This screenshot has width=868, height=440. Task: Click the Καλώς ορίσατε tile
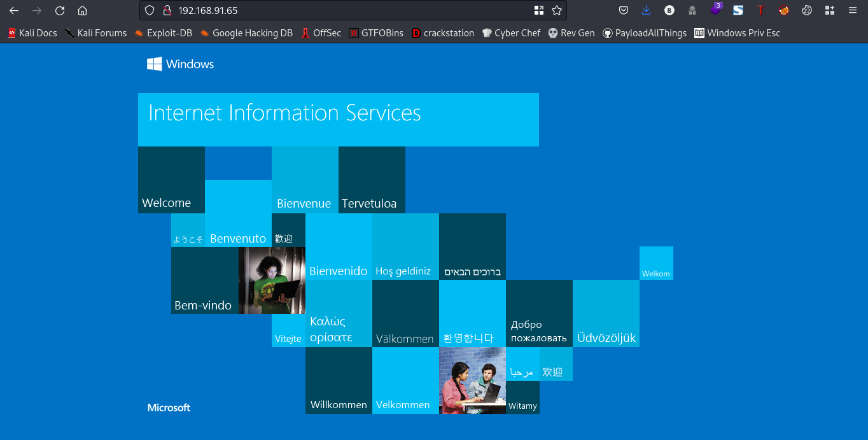click(339, 313)
